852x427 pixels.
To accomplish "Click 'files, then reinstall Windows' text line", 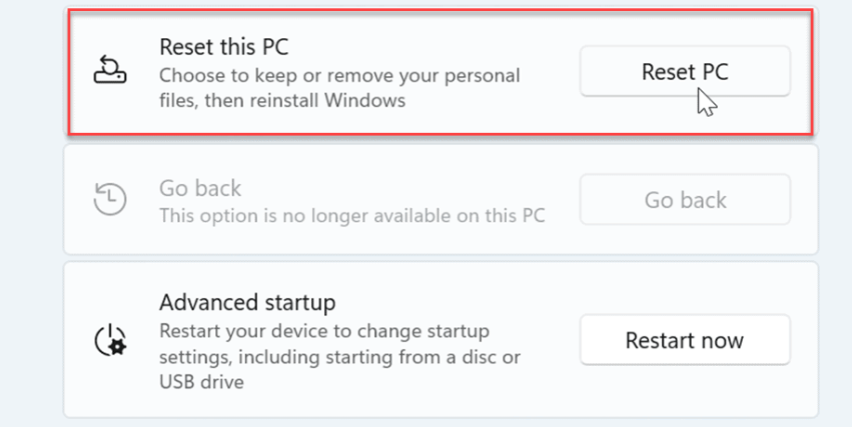I will pyautogui.click(x=282, y=100).
